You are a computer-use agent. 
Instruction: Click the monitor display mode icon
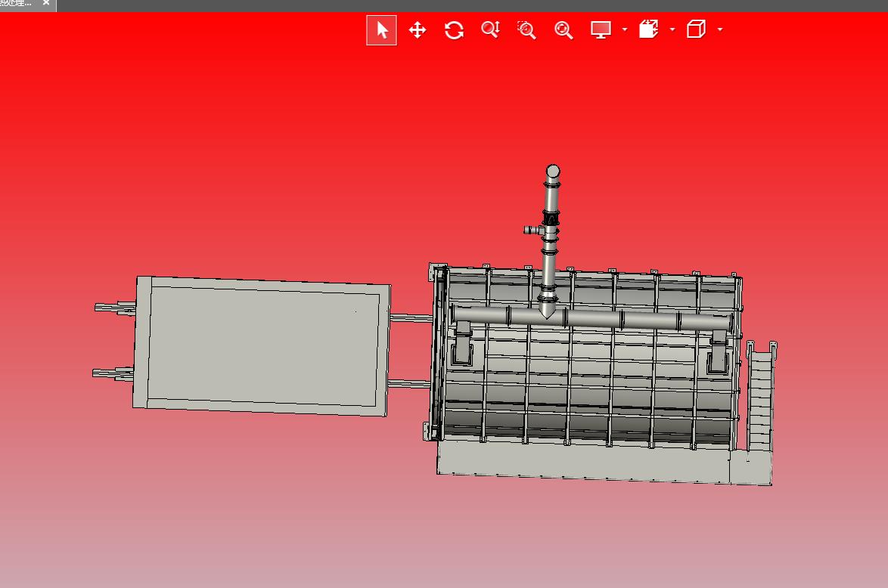pos(601,30)
